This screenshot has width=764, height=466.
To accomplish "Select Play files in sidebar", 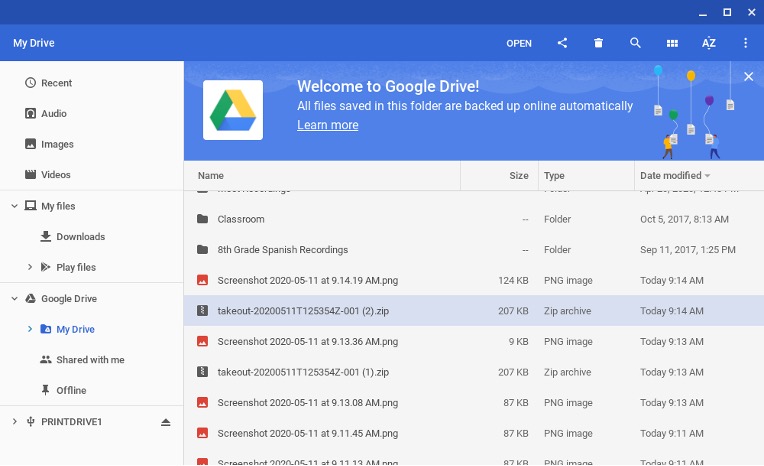I will (76, 267).
